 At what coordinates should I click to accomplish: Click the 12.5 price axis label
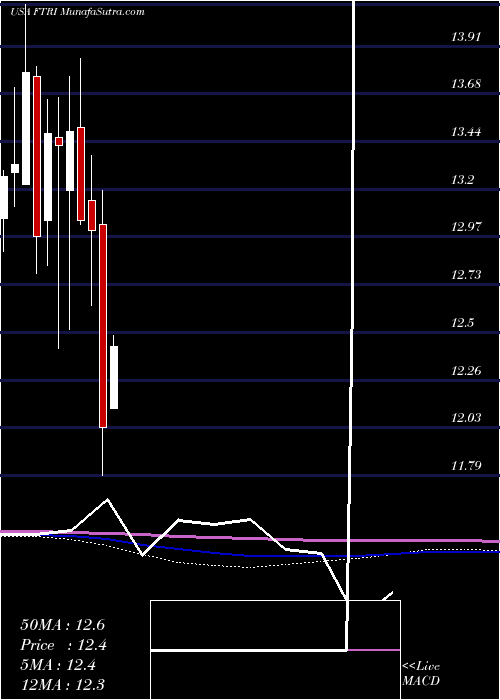(x=463, y=323)
